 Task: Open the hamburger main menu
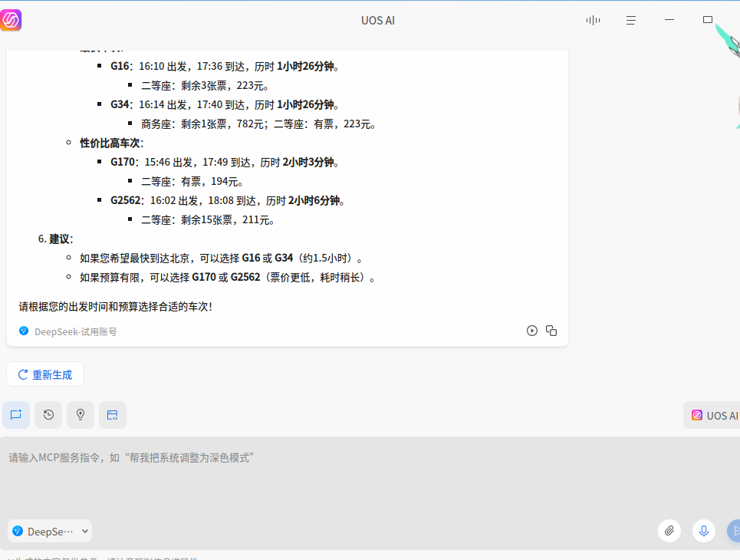(631, 20)
